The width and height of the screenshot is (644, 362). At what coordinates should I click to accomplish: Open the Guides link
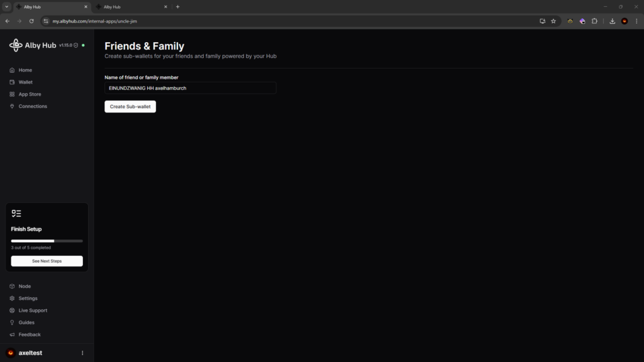26,322
